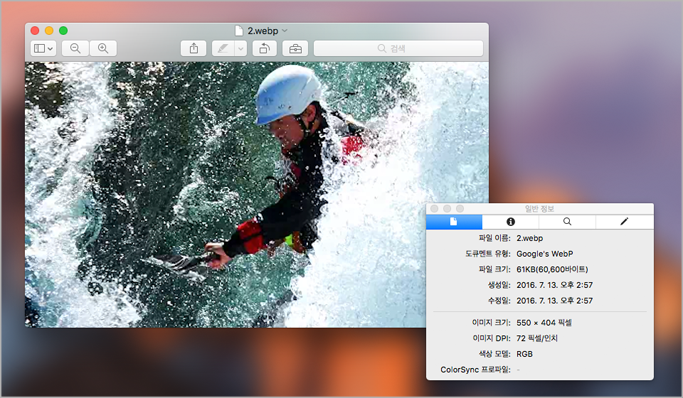The width and height of the screenshot is (683, 398).
Task: Click the document icon beside title
Action: tap(239, 30)
